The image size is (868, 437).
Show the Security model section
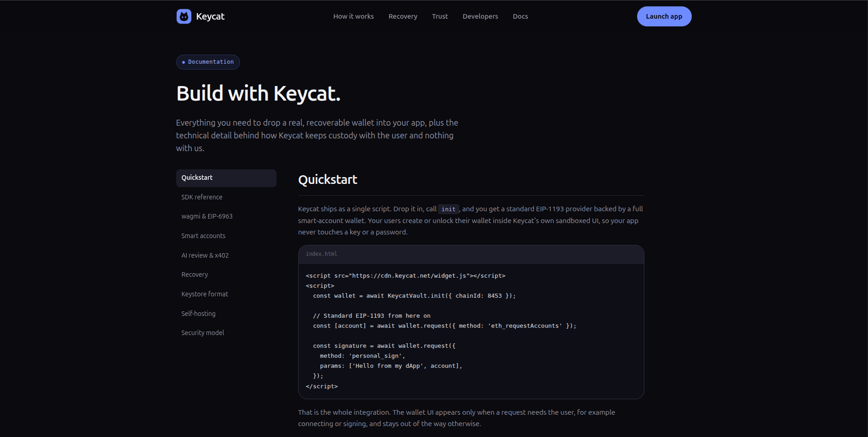226,333
